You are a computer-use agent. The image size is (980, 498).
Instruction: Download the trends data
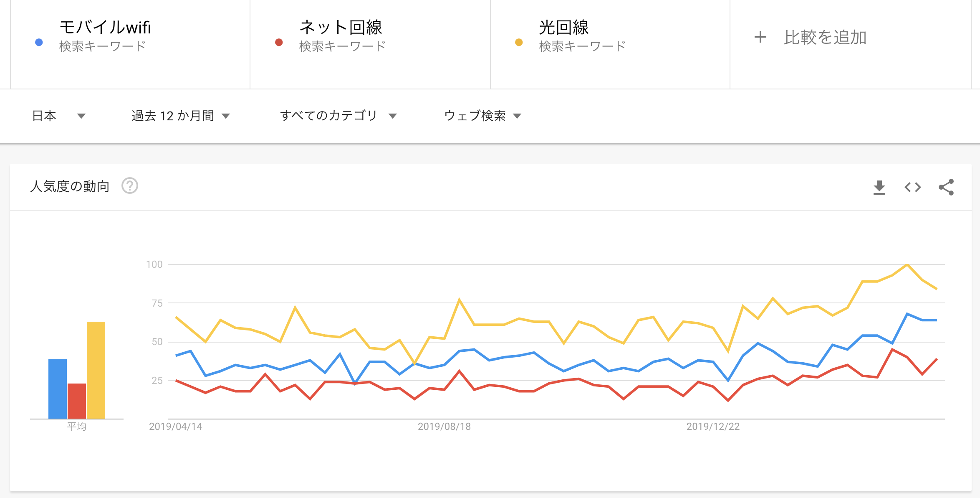pyautogui.click(x=879, y=188)
